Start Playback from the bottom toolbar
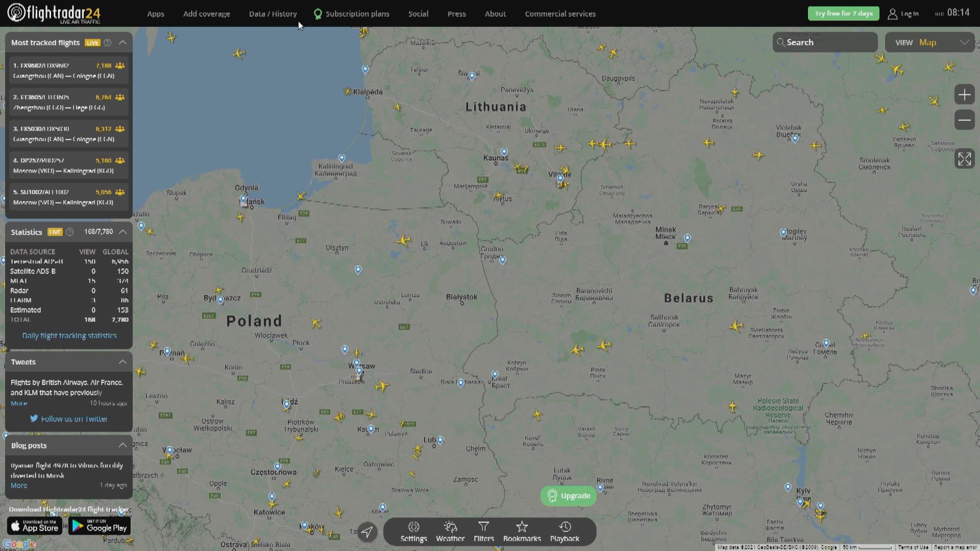The image size is (980, 551). click(565, 532)
